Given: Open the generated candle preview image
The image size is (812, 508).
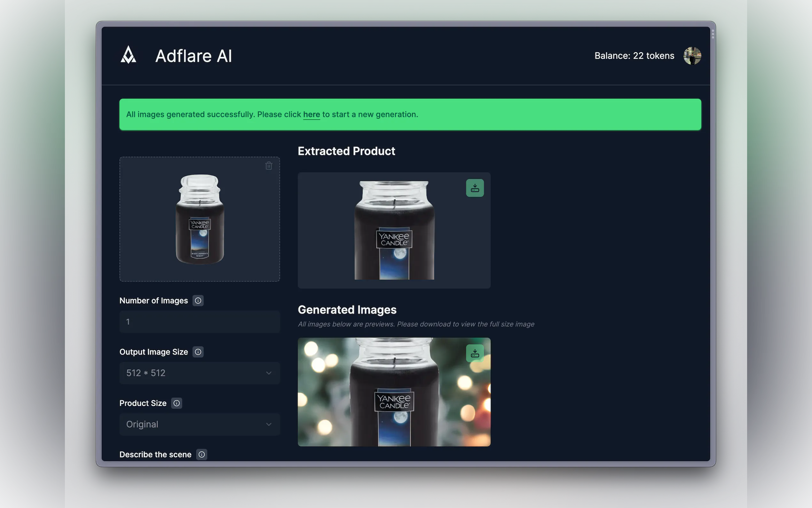Looking at the screenshot, I should point(394,392).
